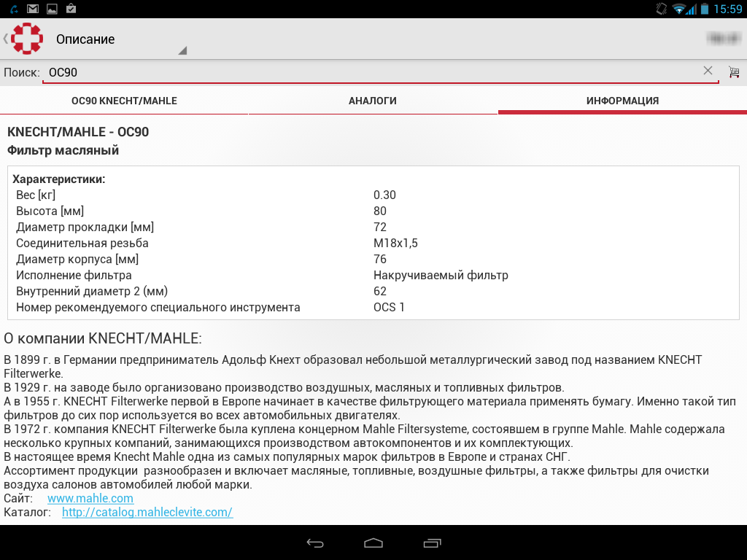Switch to the OC90 KNECHT/MAHLE tab
The height and width of the screenshot is (560, 747).
pyautogui.click(x=124, y=101)
